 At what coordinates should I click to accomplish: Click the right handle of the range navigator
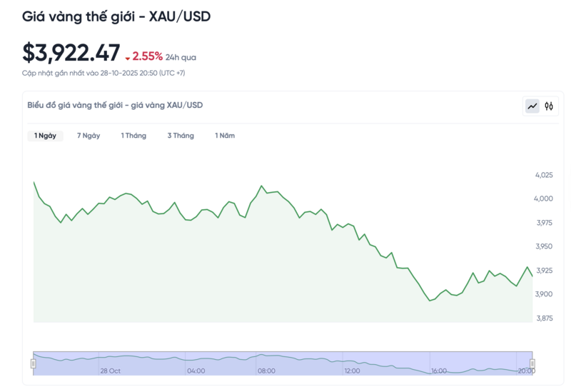coord(532,363)
